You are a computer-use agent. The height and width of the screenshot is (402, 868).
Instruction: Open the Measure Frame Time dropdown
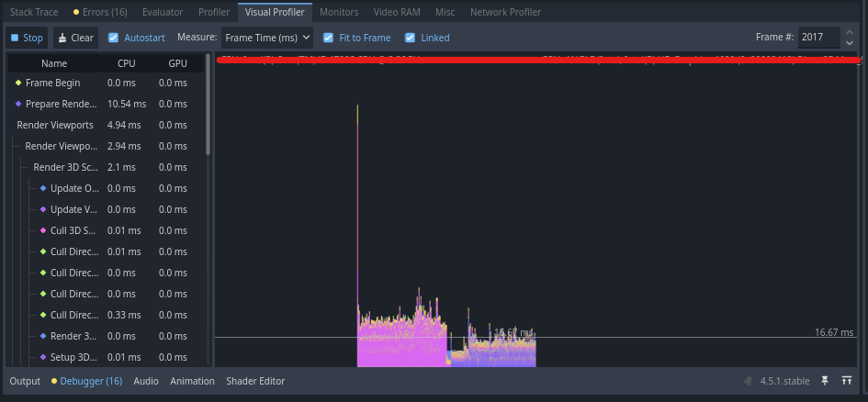click(266, 38)
